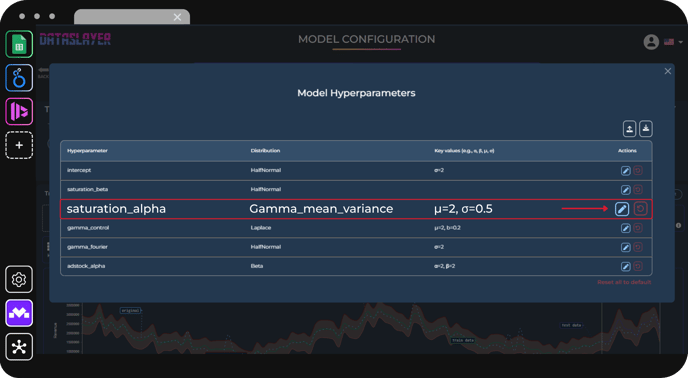Click the adstock_alpha row name
Image resolution: width=688 pixels, height=378 pixels.
tap(86, 266)
